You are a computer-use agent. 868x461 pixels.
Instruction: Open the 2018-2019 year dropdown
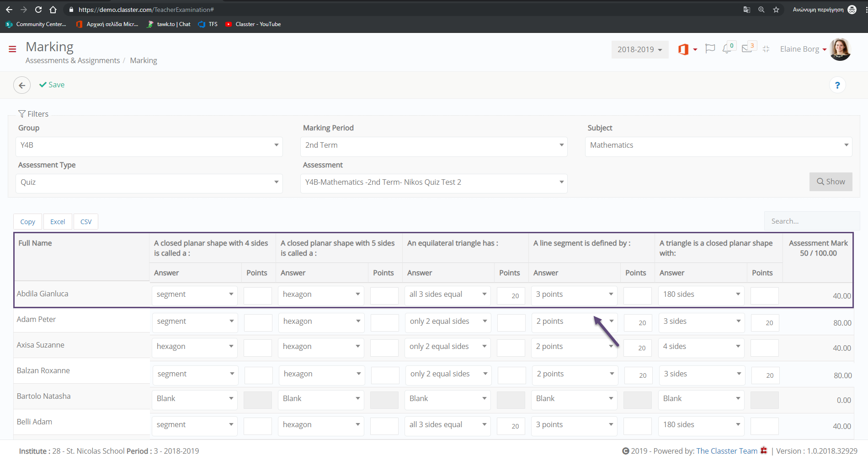click(639, 49)
